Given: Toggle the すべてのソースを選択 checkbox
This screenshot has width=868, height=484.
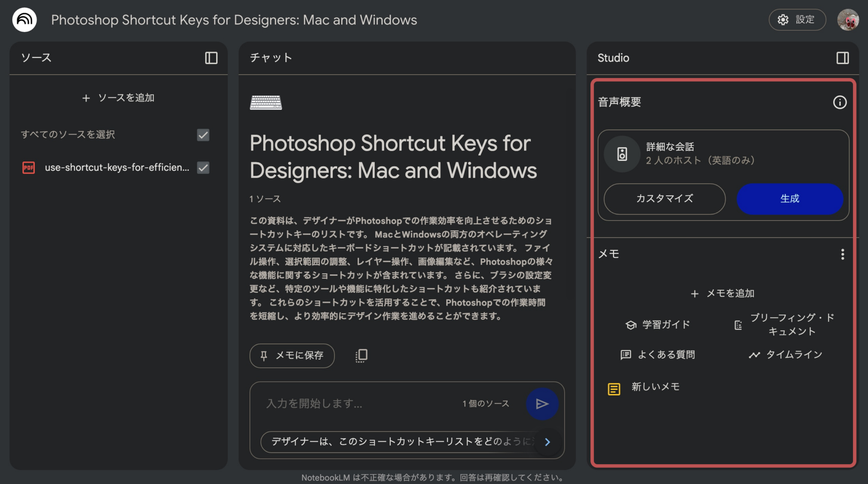Looking at the screenshot, I should coord(203,135).
